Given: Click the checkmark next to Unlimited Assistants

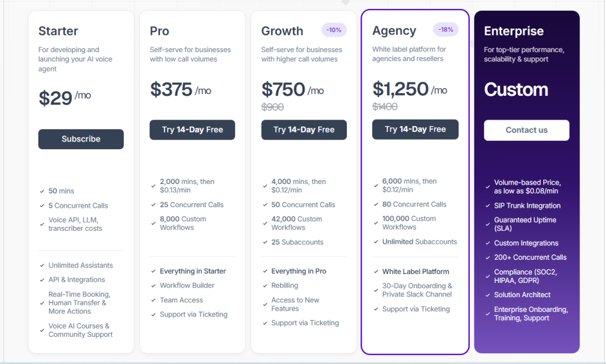Looking at the screenshot, I should pyautogui.click(x=42, y=266).
